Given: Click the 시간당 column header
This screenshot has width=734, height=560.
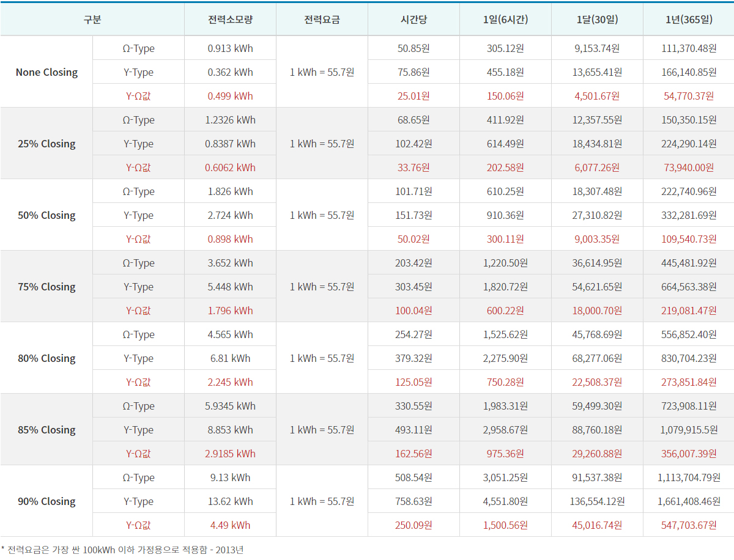Looking at the screenshot, I should (413, 20).
